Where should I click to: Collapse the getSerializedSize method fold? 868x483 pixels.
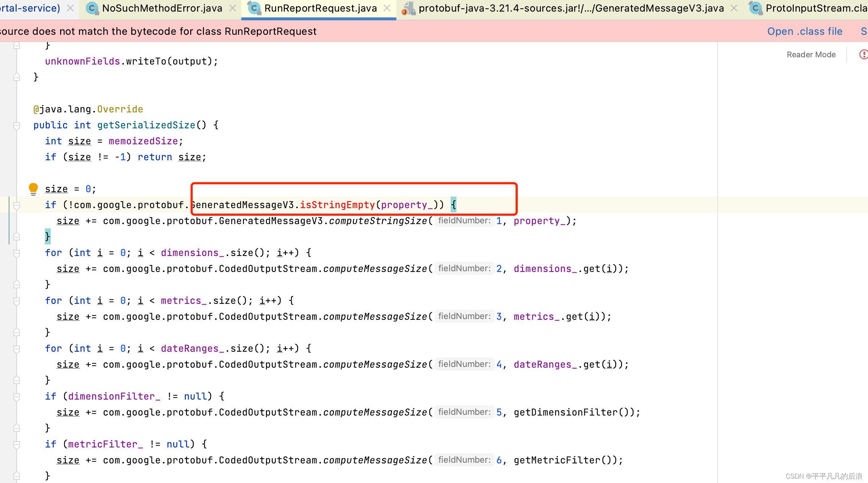click(x=16, y=125)
